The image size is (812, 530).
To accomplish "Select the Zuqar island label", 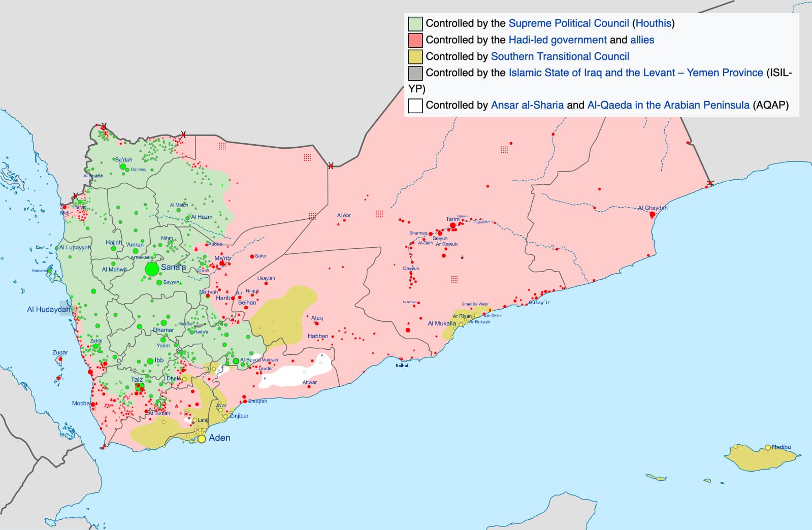I will pyautogui.click(x=60, y=352).
